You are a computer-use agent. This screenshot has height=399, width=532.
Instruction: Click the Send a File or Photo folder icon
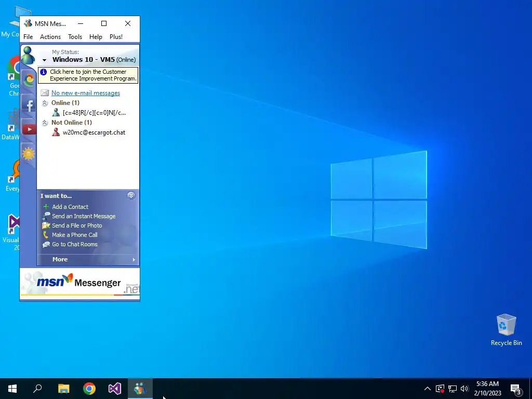pos(46,225)
